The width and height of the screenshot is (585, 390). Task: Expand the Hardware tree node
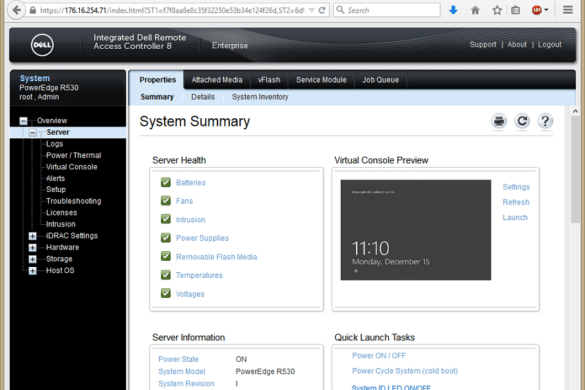[x=32, y=247]
